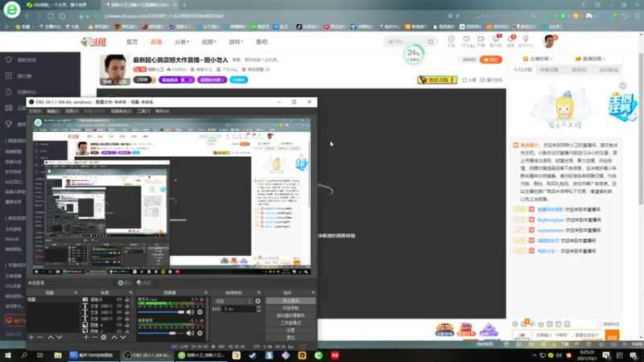Toggle visibility of image 4 source
Viewport: 644px width, 362px height.
point(119,325)
